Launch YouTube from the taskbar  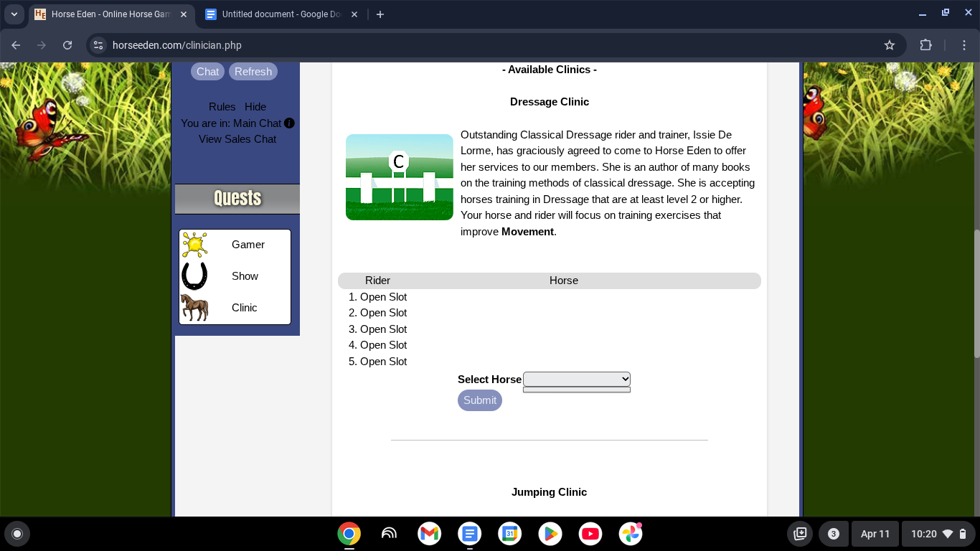(x=590, y=534)
